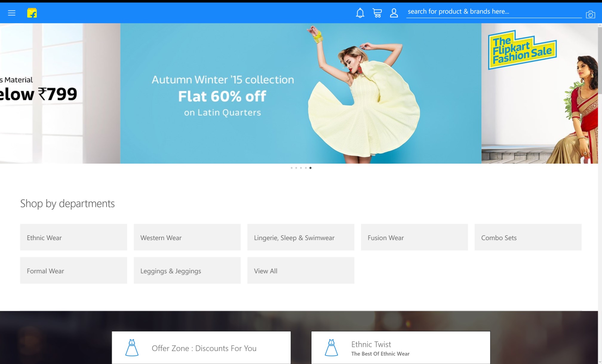Click the camera image search icon
This screenshot has height=364, width=602.
coord(590,14)
